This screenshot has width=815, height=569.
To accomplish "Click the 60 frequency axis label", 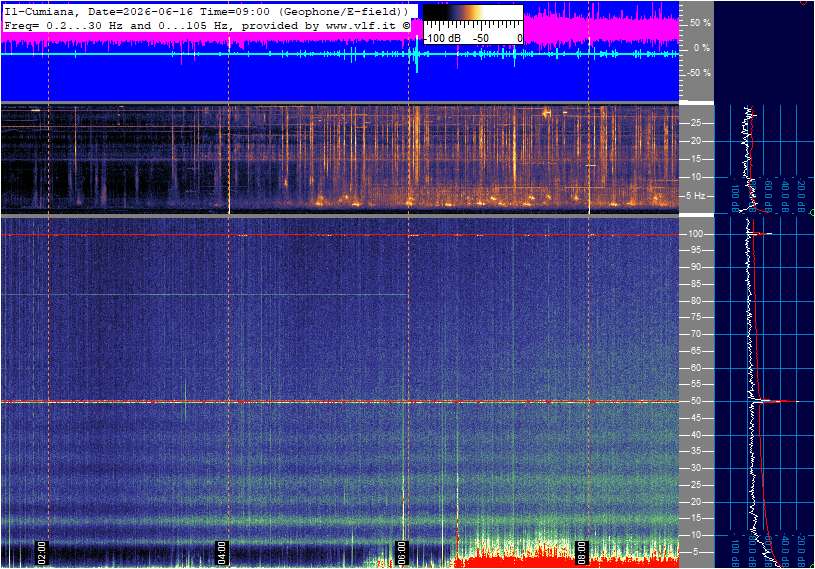I will [695, 368].
